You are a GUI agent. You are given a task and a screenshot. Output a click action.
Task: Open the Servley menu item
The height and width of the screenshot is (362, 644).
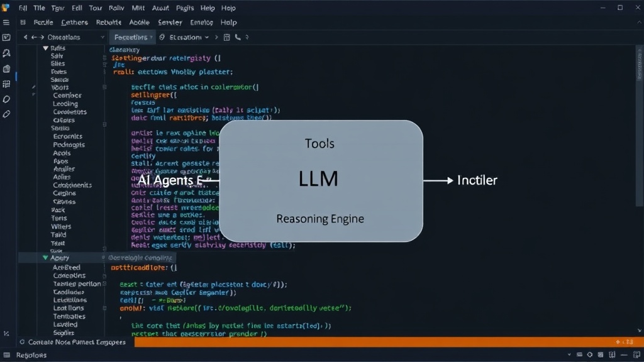click(170, 23)
